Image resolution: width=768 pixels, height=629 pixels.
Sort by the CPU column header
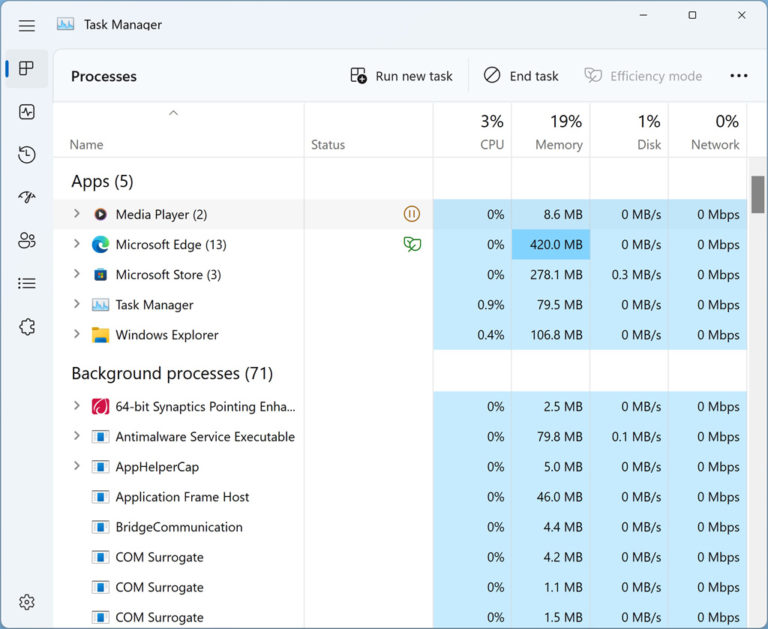click(492, 145)
